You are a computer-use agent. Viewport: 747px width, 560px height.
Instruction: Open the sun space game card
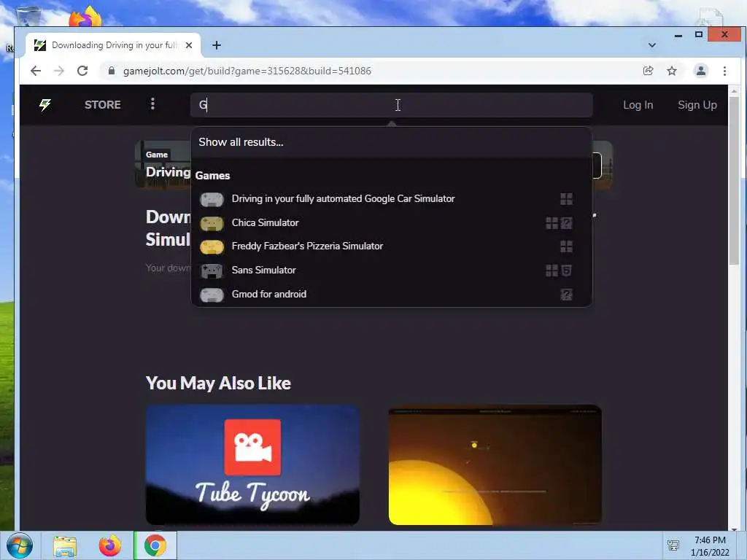[495, 464]
